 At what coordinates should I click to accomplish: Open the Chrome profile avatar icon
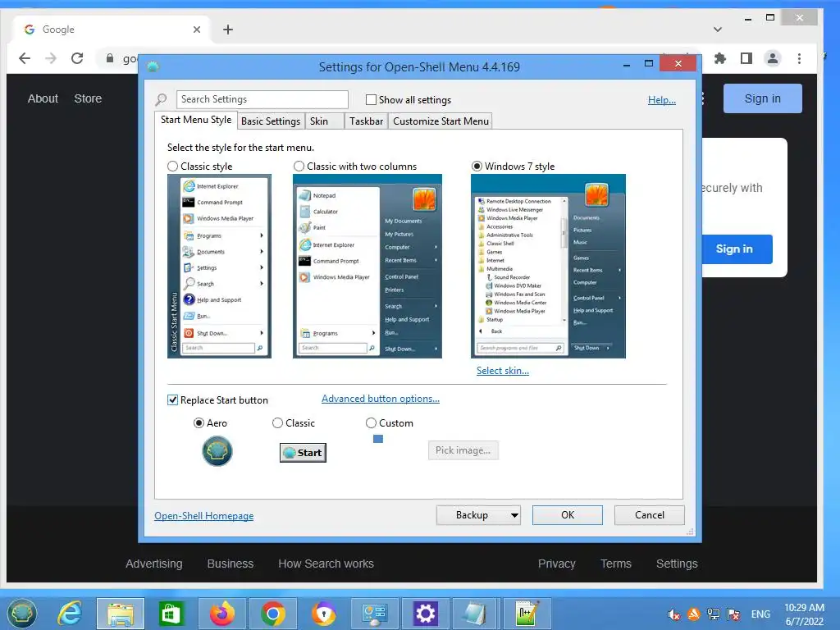(x=773, y=58)
